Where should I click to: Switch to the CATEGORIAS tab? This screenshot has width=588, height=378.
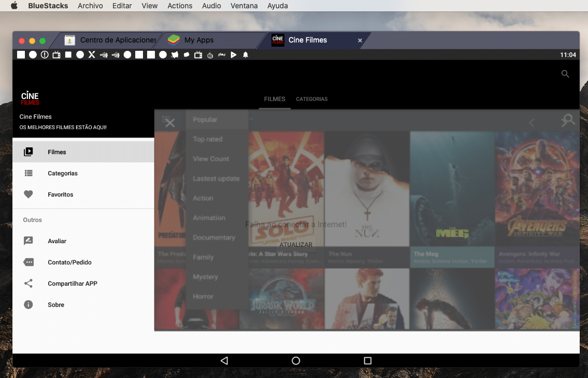pos(311,99)
